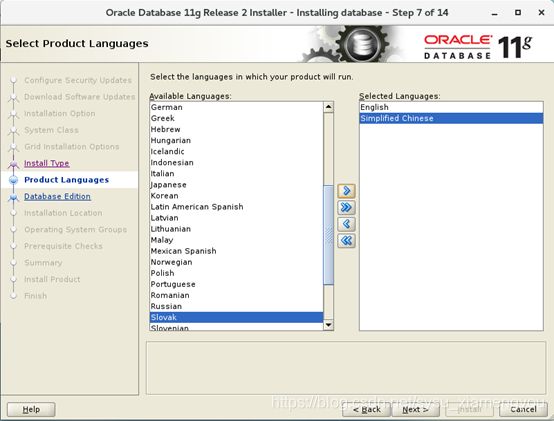Minimize the installer window

point(494,13)
